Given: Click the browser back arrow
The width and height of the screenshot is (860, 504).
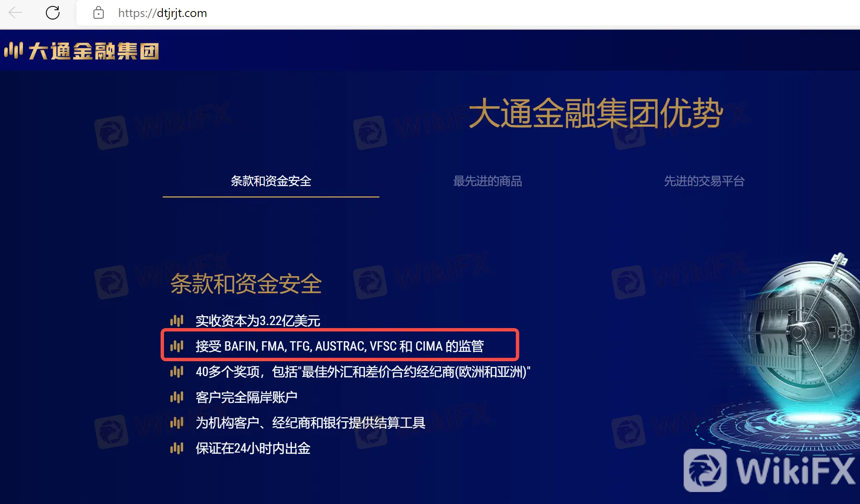Looking at the screenshot, I should click(x=15, y=13).
